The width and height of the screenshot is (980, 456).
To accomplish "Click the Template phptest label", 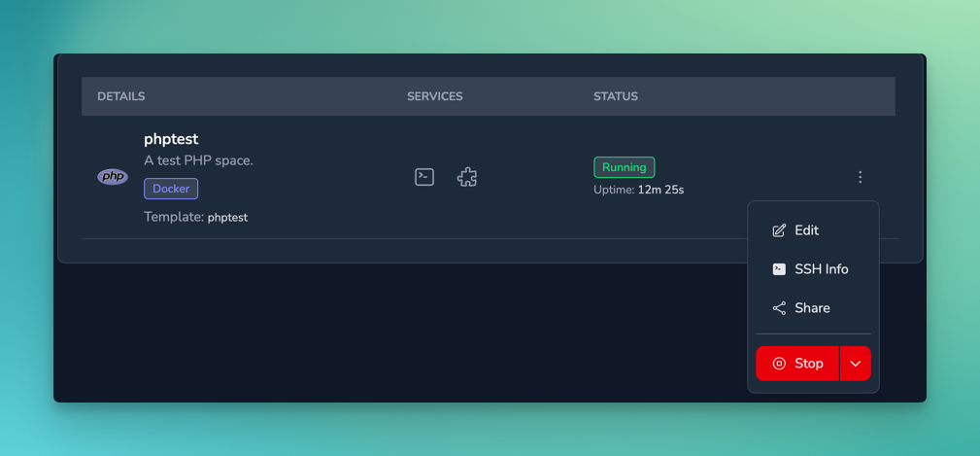I will point(196,217).
